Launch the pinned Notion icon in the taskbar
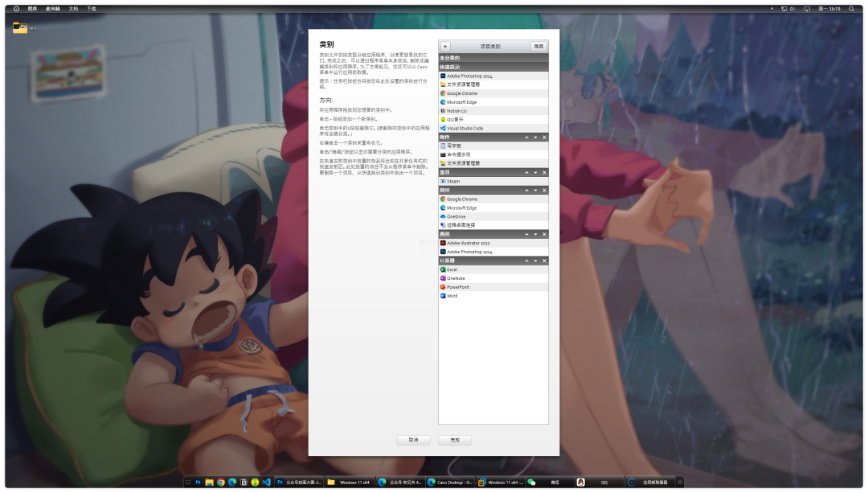 coord(244,483)
